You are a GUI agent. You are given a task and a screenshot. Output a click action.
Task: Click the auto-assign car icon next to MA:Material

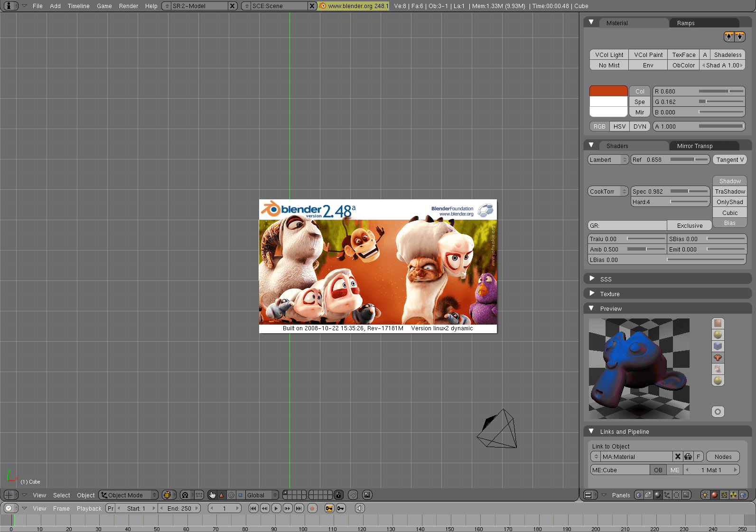tap(688, 457)
